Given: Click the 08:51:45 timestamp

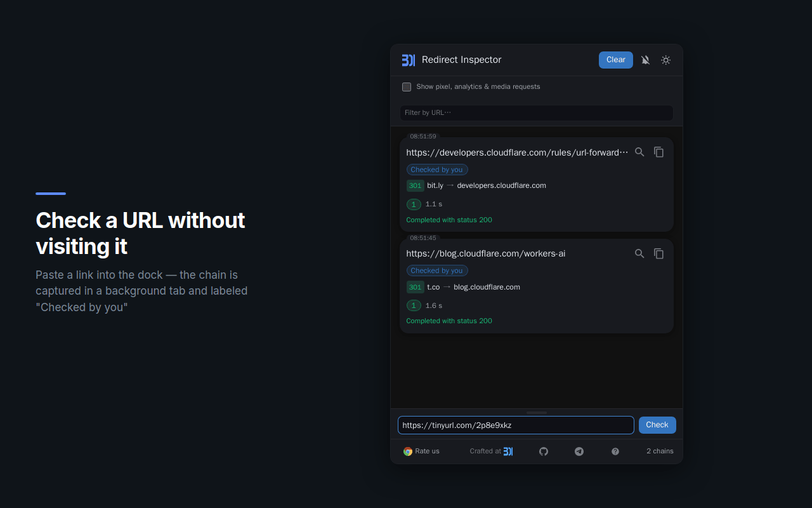Looking at the screenshot, I should pos(423,238).
